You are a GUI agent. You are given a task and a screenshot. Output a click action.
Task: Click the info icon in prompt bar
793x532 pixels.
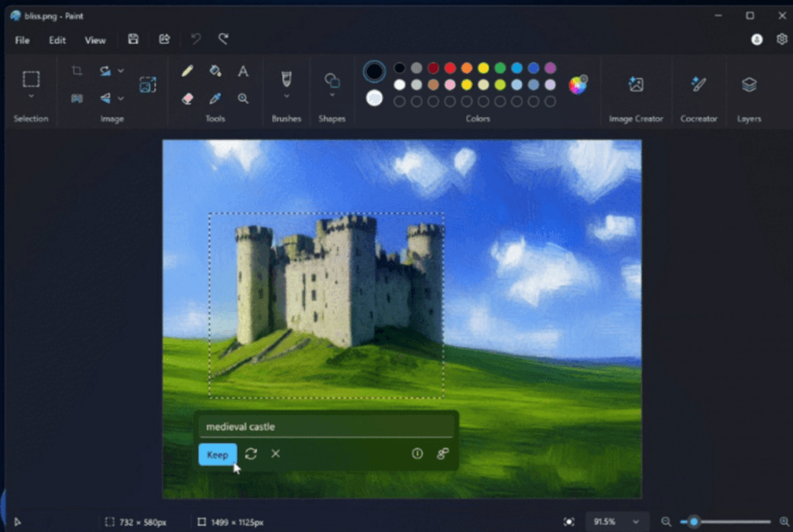(417, 454)
